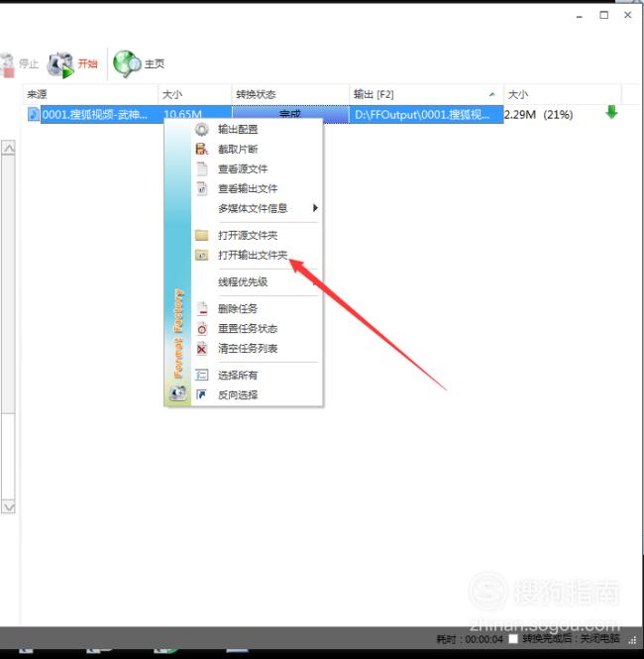Image resolution: width=644 pixels, height=659 pixels.
Task: Click the clock icon next to 重置任务状态
Action: (202, 328)
